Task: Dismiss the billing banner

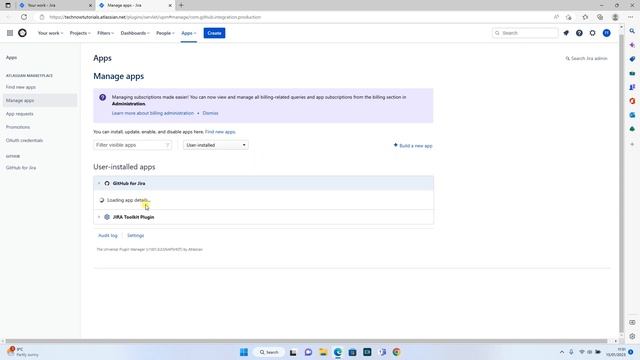Action: click(210, 113)
